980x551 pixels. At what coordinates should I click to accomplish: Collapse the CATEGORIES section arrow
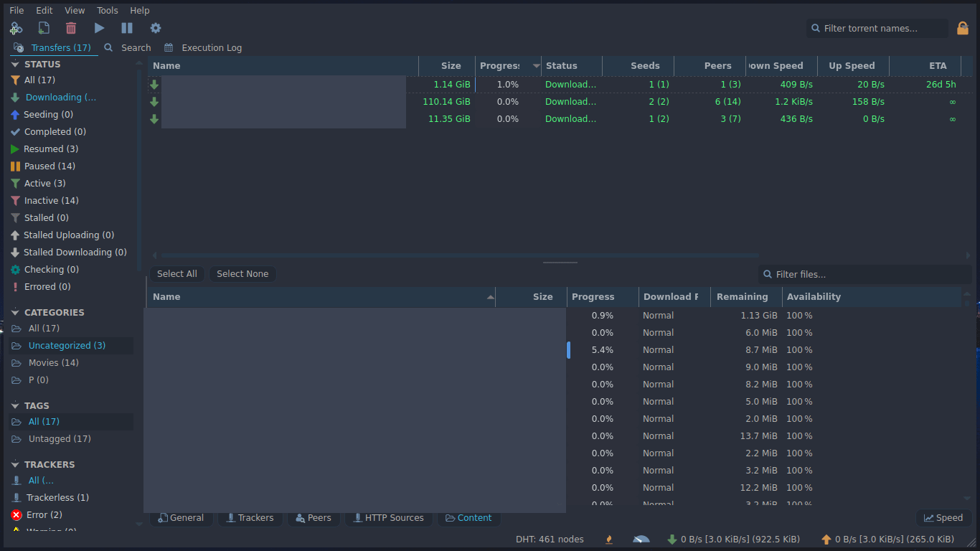coord(15,313)
